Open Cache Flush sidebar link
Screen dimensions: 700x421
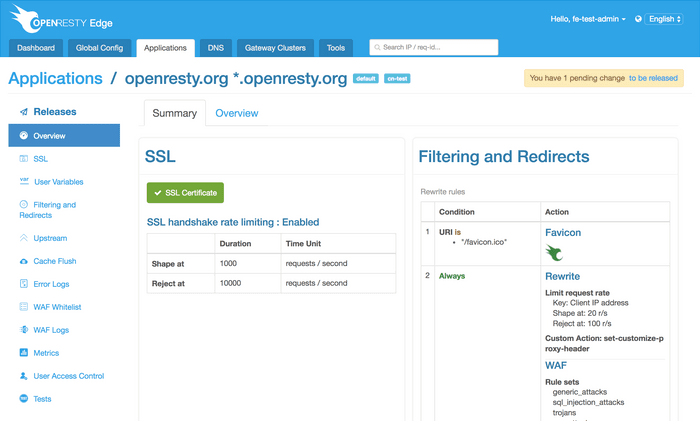coord(54,261)
